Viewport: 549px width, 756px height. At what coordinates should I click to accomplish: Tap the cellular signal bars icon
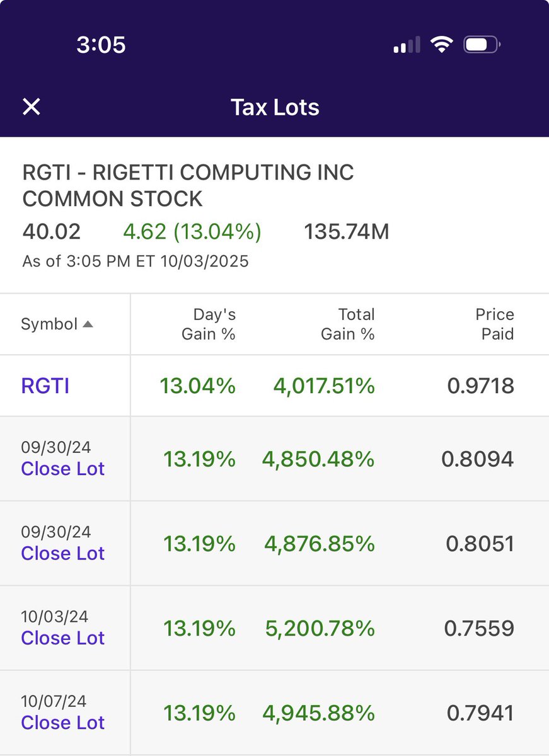pos(407,45)
